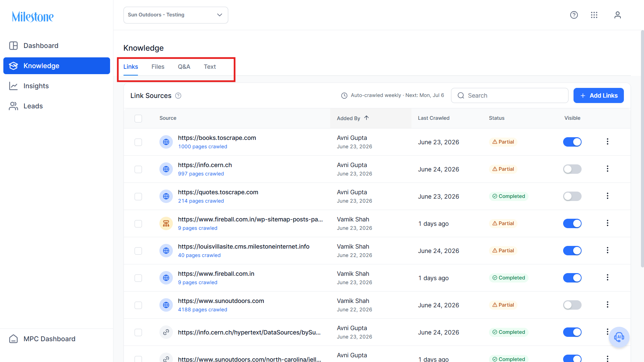Check the louisvillasite.cms.milestoneinternet.info row checkbox
The image size is (644, 362).
(x=138, y=251)
